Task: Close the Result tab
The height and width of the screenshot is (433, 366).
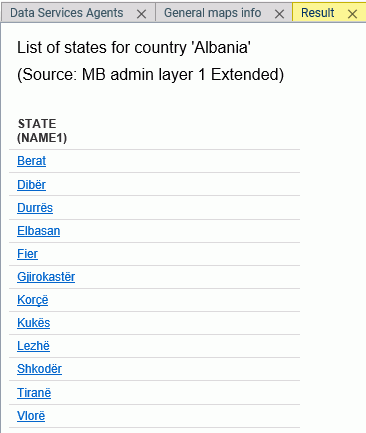Action: tap(352, 14)
